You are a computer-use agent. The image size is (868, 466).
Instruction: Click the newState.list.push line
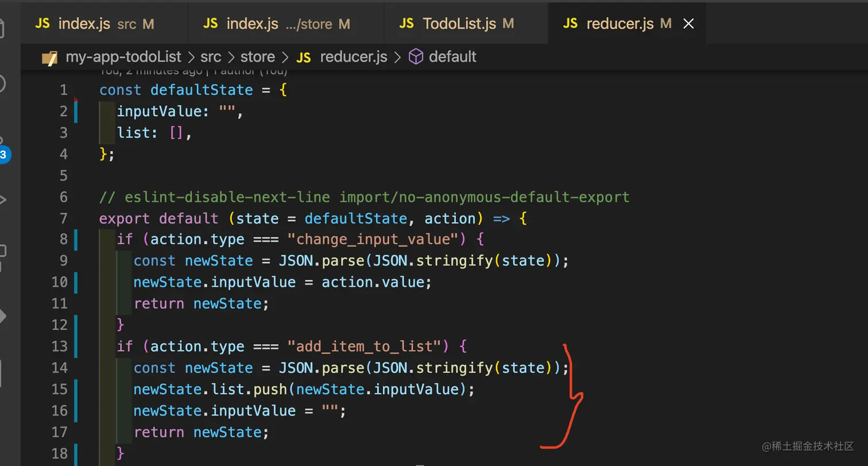click(305, 390)
